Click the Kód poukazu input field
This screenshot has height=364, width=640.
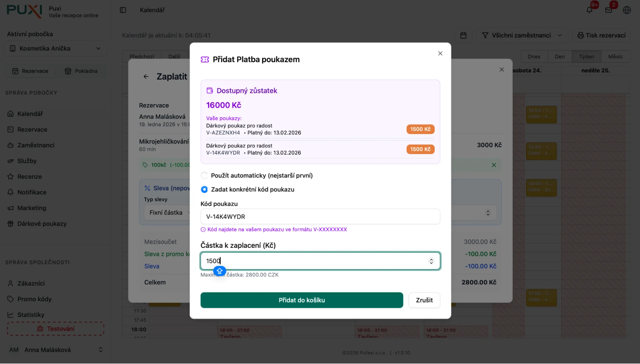320,217
